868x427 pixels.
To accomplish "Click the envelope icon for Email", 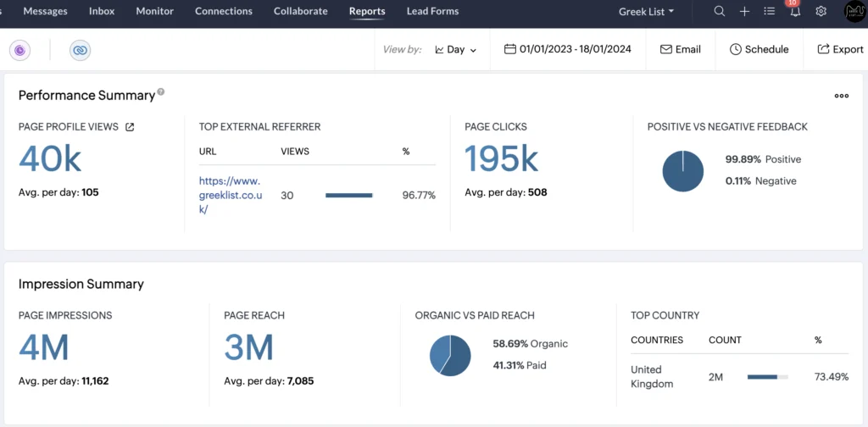I will pyautogui.click(x=666, y=49).
